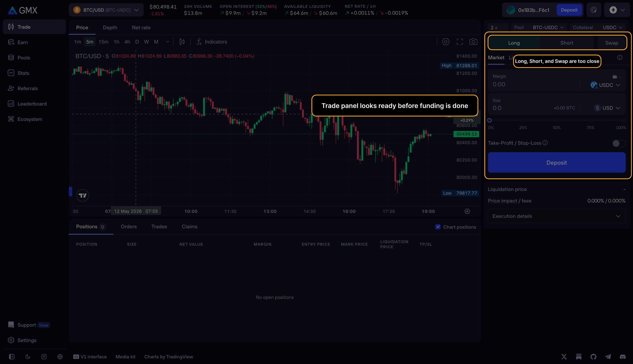The height and width of the screenshot is (364, 633).
Task: Select the Long trade tab
Action: point(514,43)
